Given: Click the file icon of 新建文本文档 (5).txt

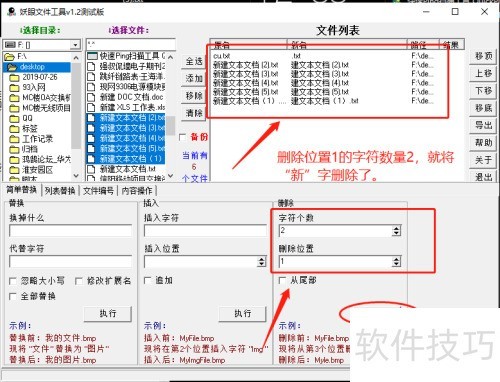Looking at the screenshot, I should coord(91,148).
